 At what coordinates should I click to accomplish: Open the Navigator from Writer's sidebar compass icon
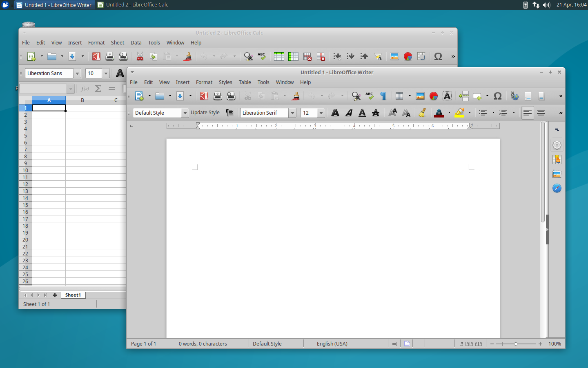(557, 188)
